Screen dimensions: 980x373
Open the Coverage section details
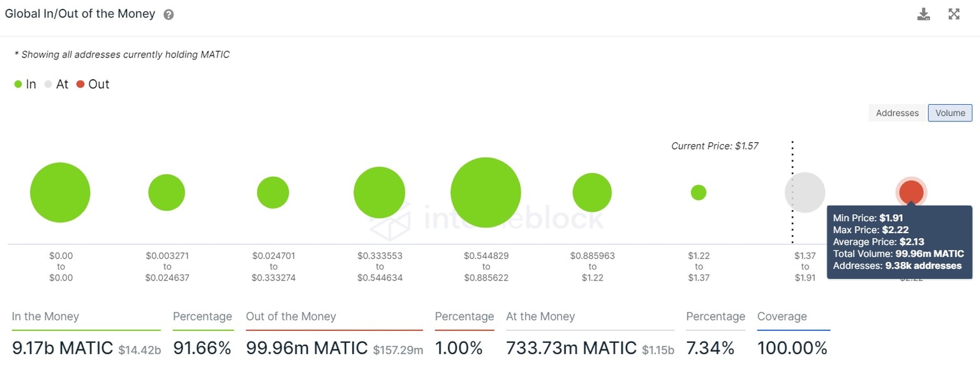pos(782,316)
